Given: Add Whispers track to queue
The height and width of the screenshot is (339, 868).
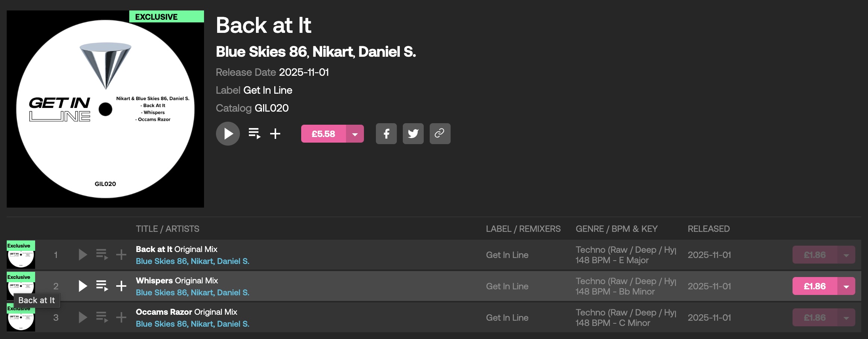Looking at the screenshot, I should (102, 286).
